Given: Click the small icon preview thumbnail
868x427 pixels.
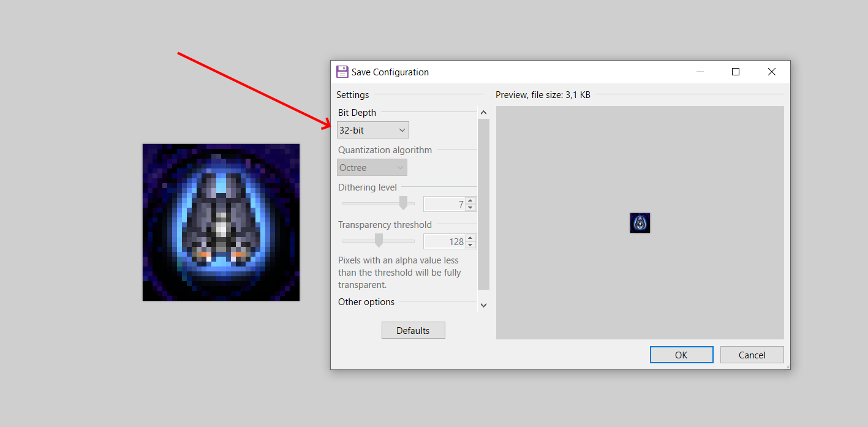Looking at the screenshot, I should pos(640,223).
